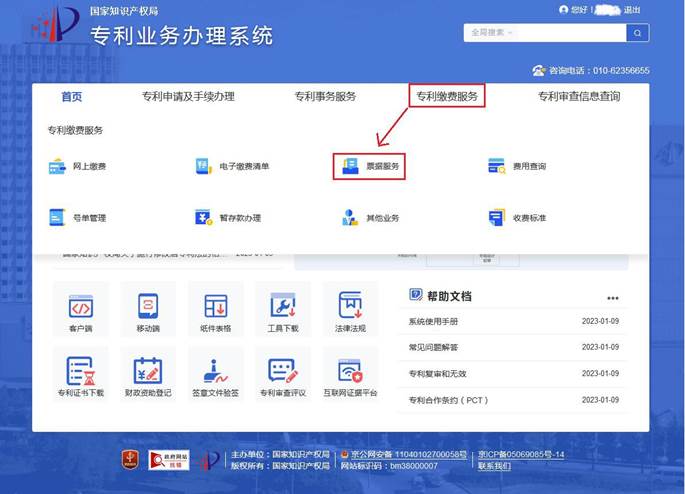The width and height of the screenshot is (685, 494).
Task: Click the 退出 logout link
Action: click(632, 10)
